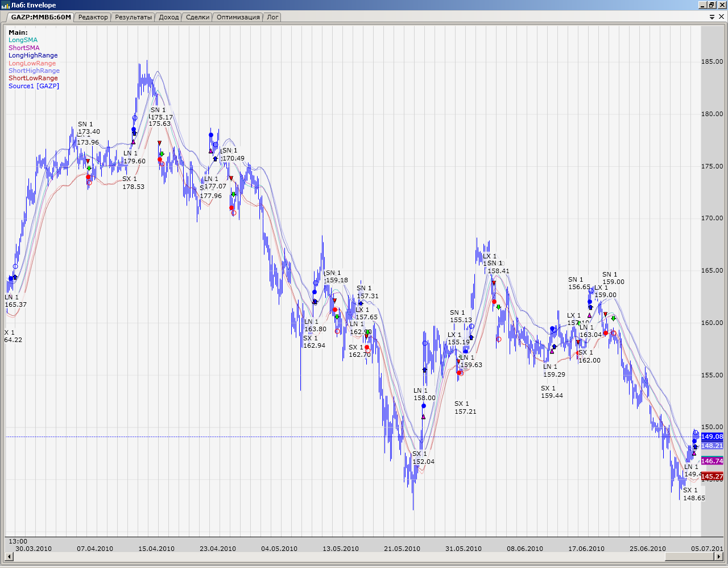The width and height of the screenshot is (728, 568).
Task: Click the blue 149.08 price marker
Action: (x=712, y=437)
